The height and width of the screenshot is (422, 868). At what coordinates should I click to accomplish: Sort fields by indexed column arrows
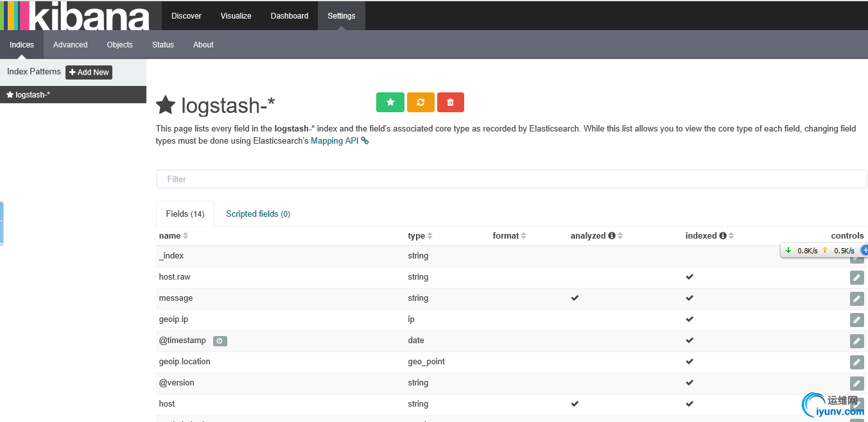point(731,236)
